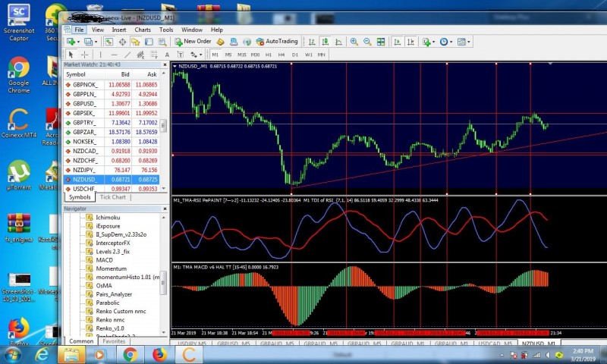This screenshot has height=364, width=607.
Task: Switch to candlestick chart mode
Action: 326,42
